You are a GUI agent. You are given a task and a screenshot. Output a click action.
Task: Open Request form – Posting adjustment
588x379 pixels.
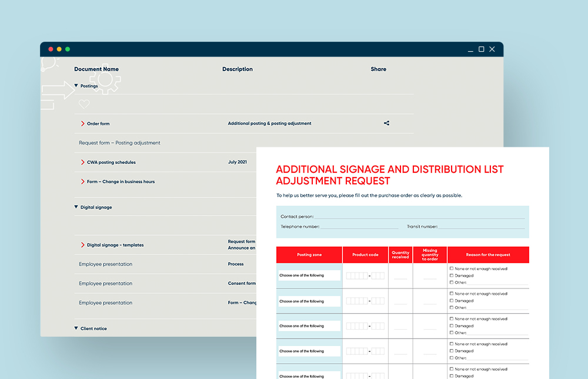tap(119, 143)
